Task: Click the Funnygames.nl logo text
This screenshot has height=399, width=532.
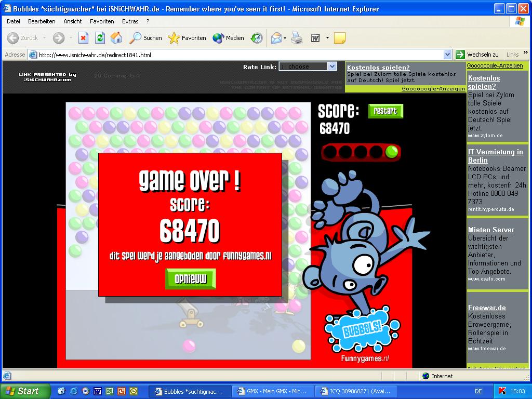Action: point(365,358)
